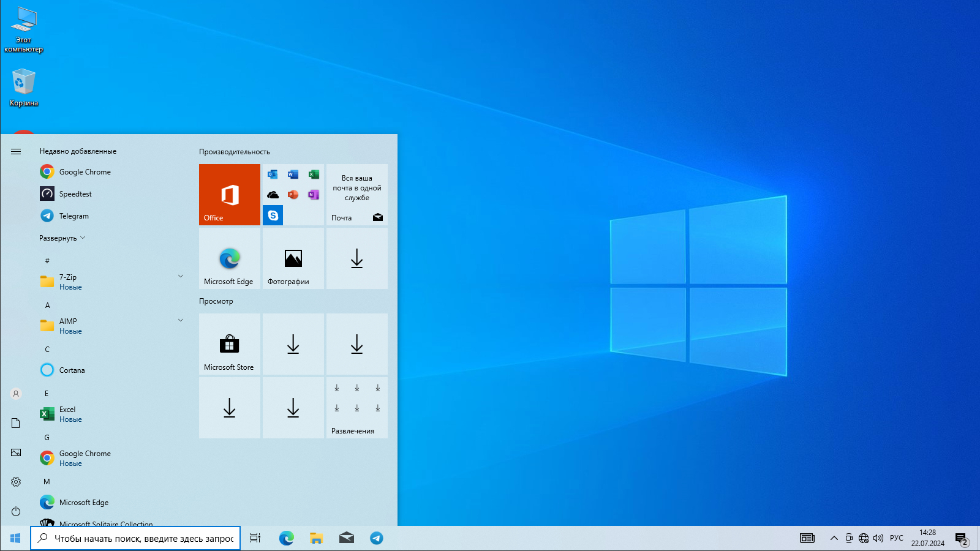Click the taskbar search input field
The width and height of the screenshot is (980, 551).
(x=143, y=539)
